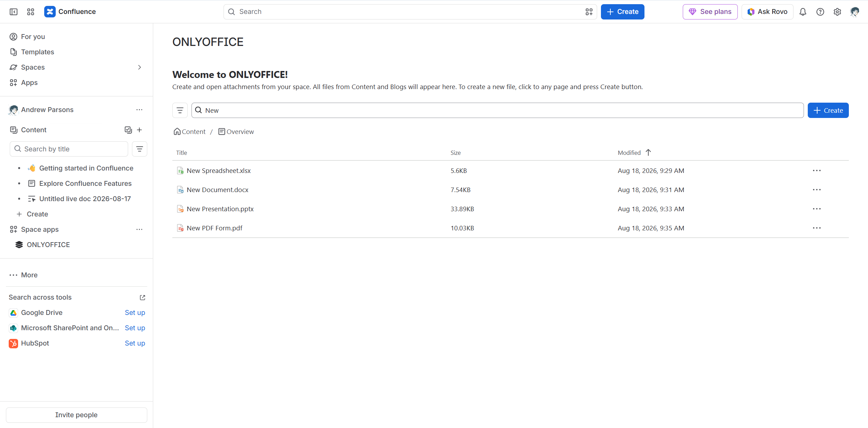868x428 pixels.
Task: Click Create in the content tree
Action: (x=32, y=214)
